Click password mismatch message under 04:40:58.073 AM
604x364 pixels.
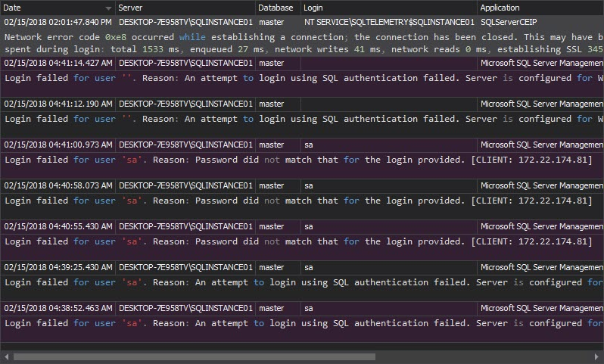(x=298, y=201)
